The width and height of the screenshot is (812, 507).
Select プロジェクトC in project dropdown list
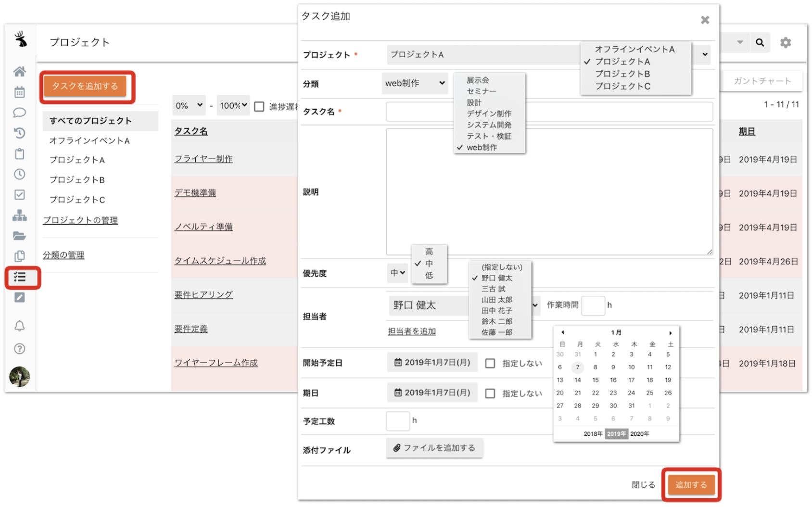click(x=622, y=86)
